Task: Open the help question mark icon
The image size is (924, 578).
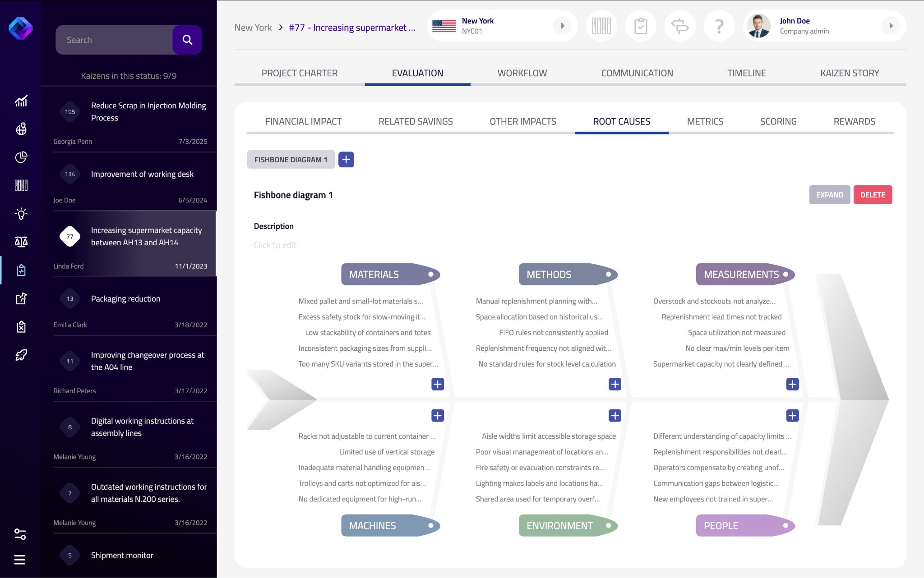Action: click(719, 26)
